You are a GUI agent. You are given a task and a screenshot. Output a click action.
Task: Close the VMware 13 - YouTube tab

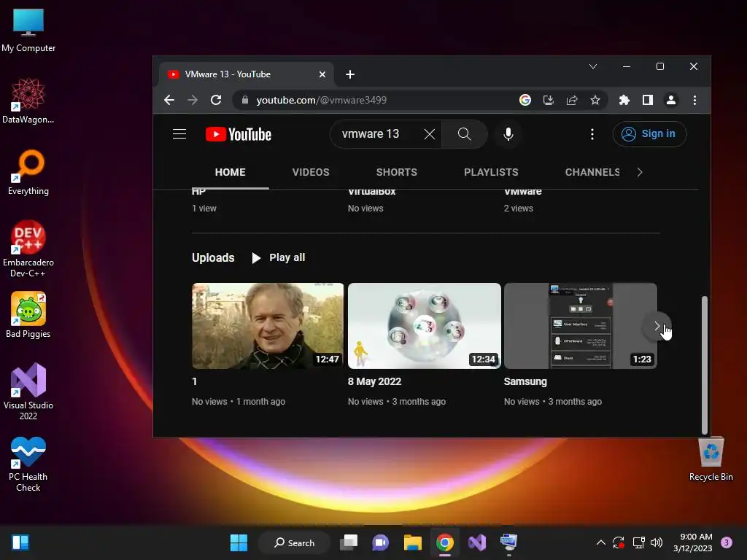tap(322, 74)
